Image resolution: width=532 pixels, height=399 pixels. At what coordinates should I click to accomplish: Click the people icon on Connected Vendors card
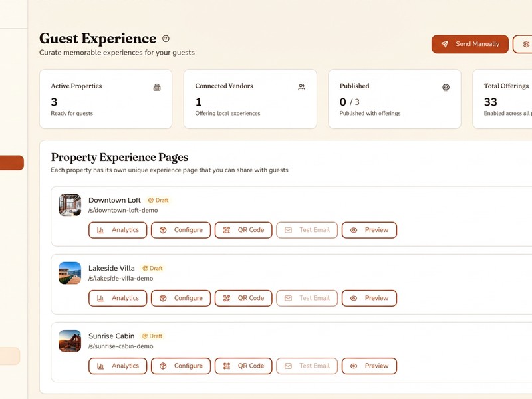tap(301, 87)
